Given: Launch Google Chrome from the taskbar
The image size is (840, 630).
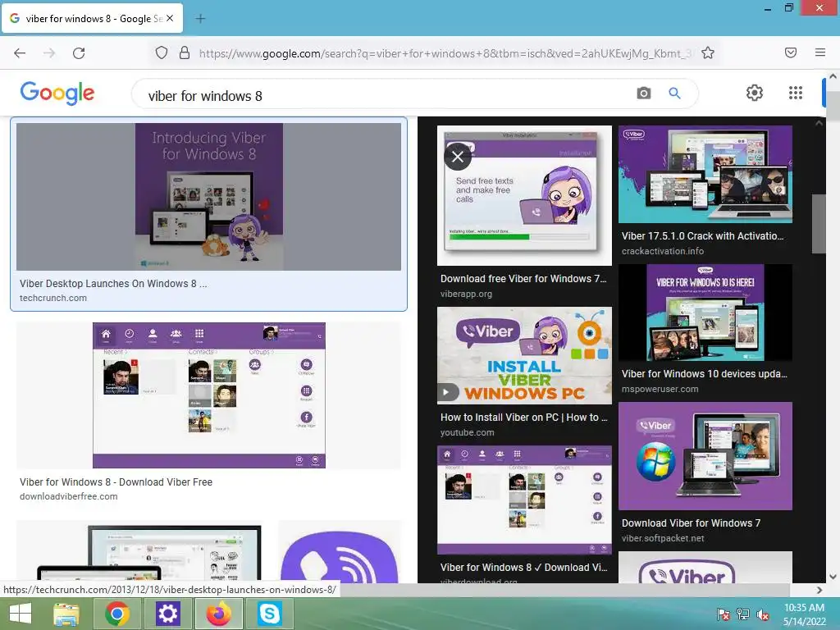Looking at the screenshot, I should coord(117,614).
